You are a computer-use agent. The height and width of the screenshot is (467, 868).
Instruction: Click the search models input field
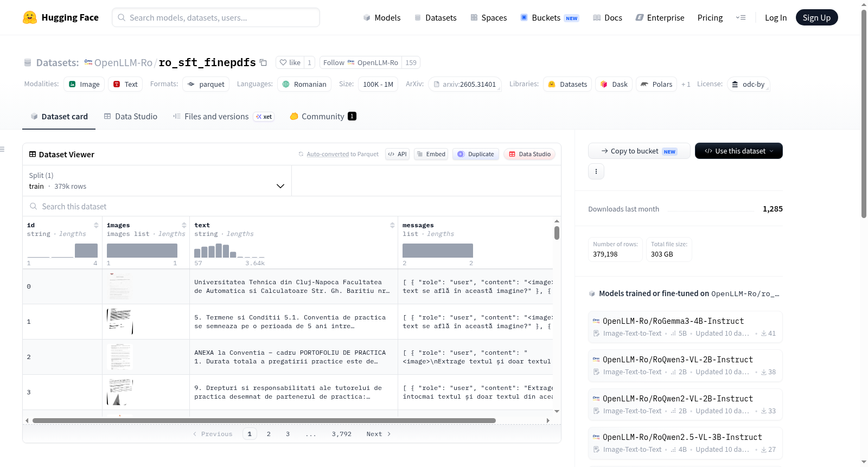click(216, 17)
